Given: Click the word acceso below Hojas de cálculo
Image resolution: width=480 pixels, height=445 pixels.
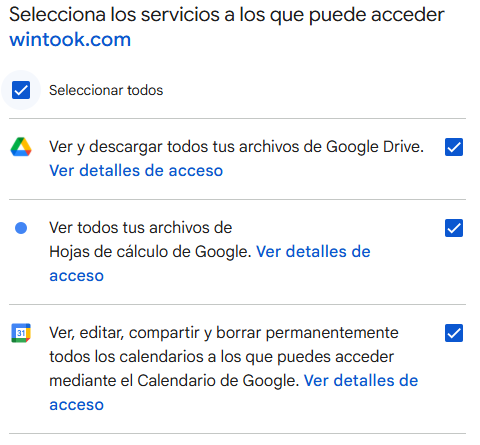Looking at the screenshot, I should 77,276.
